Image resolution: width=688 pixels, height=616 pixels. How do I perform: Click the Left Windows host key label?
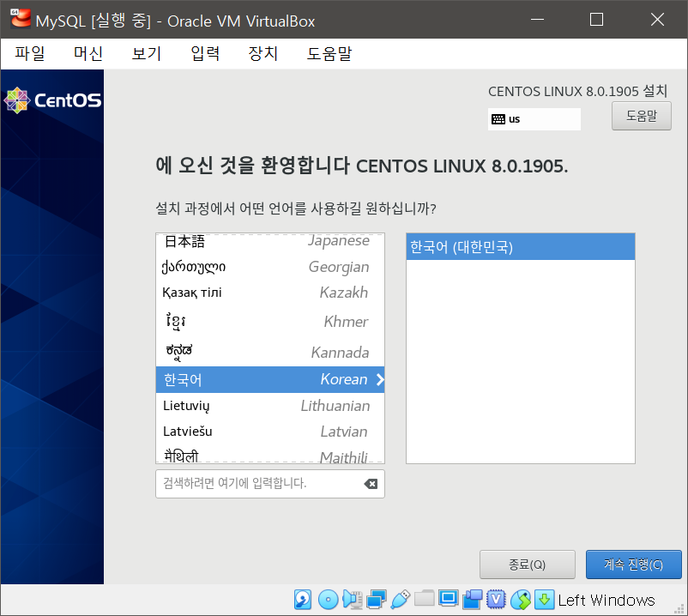pos(607,600)
